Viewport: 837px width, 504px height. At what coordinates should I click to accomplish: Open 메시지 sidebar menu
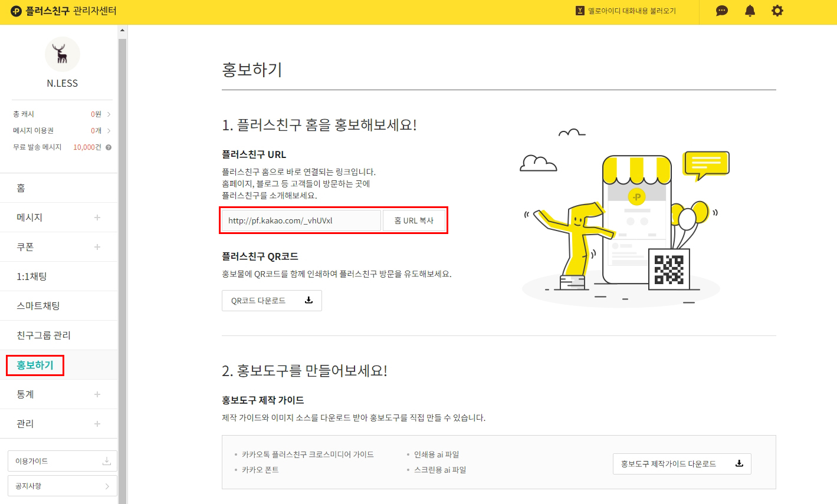click(59, 218)
